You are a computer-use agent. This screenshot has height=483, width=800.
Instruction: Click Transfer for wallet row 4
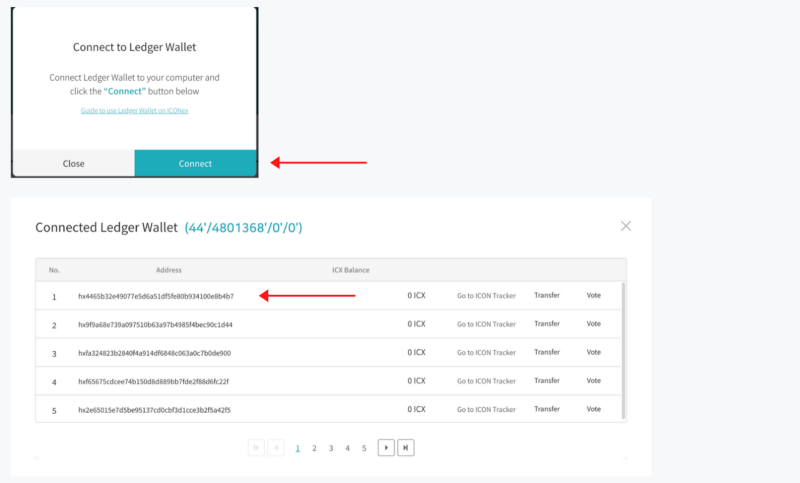[x=547, y=380]
